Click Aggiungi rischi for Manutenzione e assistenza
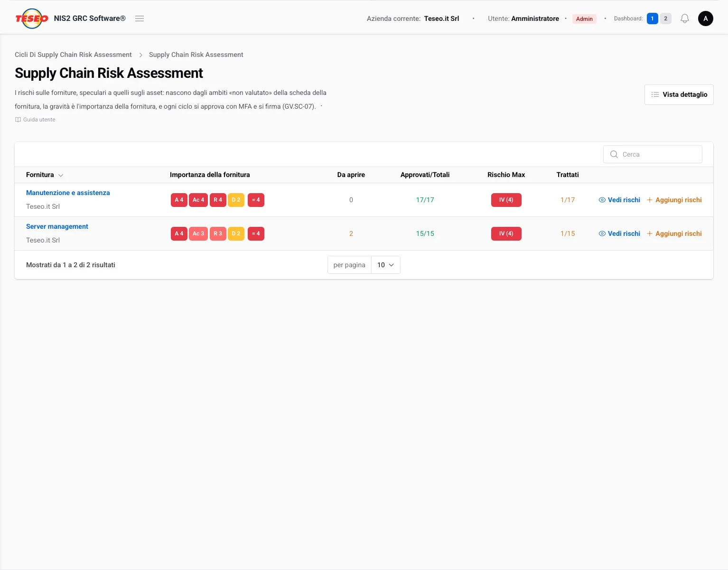728x570 pixels. pos(674,200)
